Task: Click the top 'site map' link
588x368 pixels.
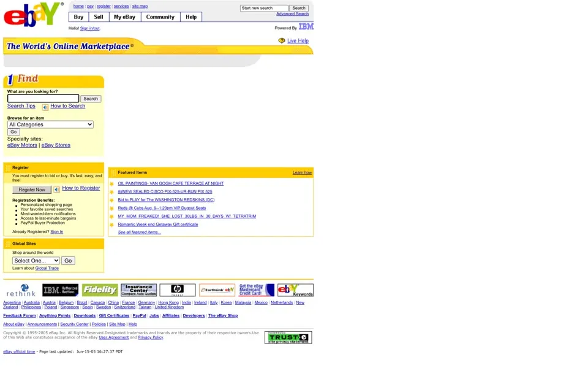Action: (x=140, y=6)
